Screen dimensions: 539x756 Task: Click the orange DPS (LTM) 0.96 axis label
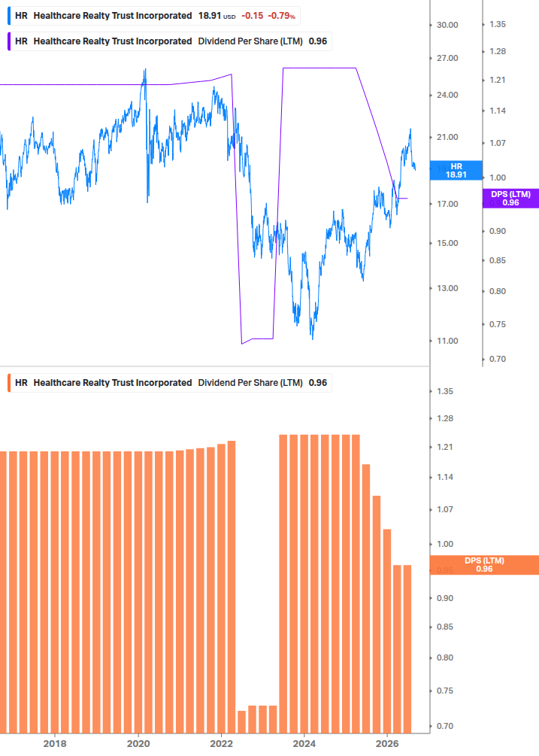point(484,565)
